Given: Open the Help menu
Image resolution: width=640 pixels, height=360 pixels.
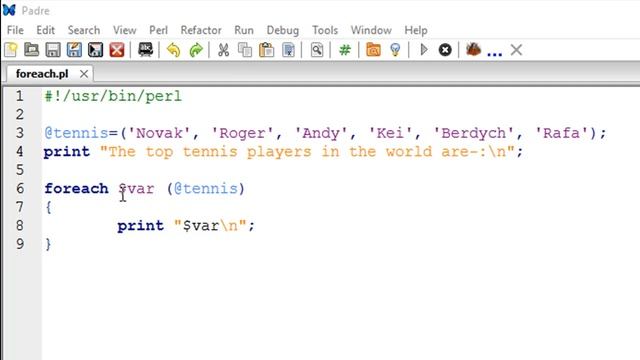Looking at the screenshot, I should pos(416,30).
